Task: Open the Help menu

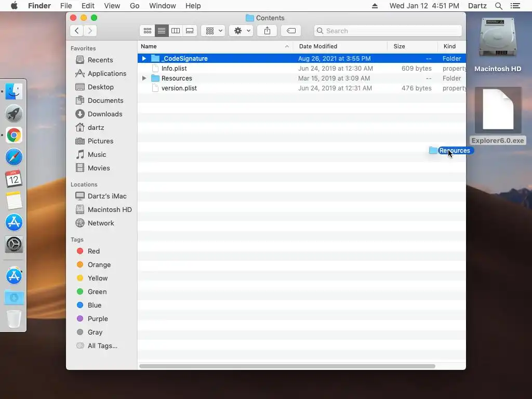Action: coord(193,6)
